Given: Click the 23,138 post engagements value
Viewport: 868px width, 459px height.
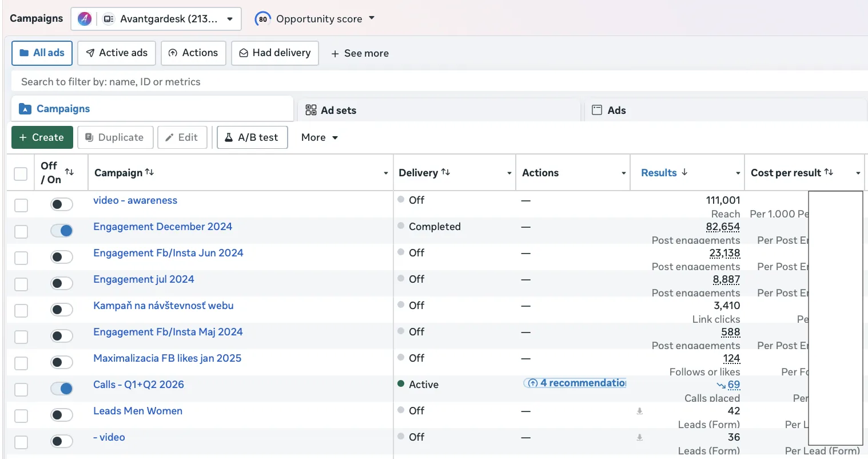Looking at the screenshot, I should (724, 253).
